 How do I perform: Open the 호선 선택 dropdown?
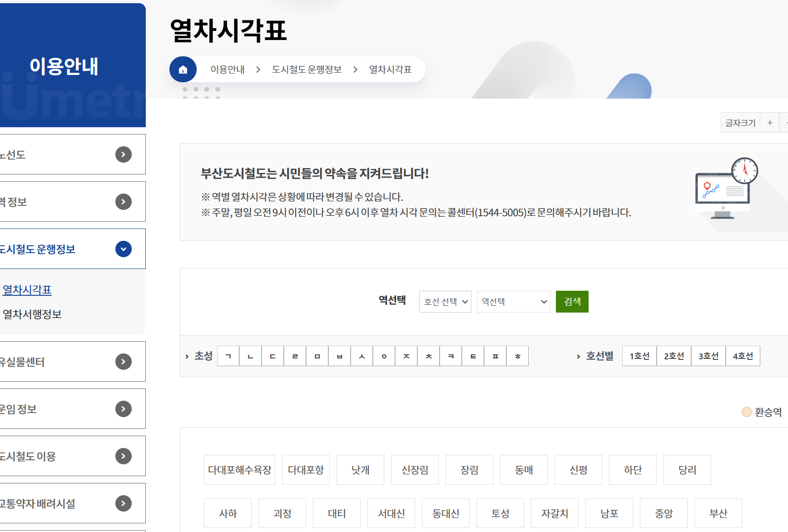445,301
